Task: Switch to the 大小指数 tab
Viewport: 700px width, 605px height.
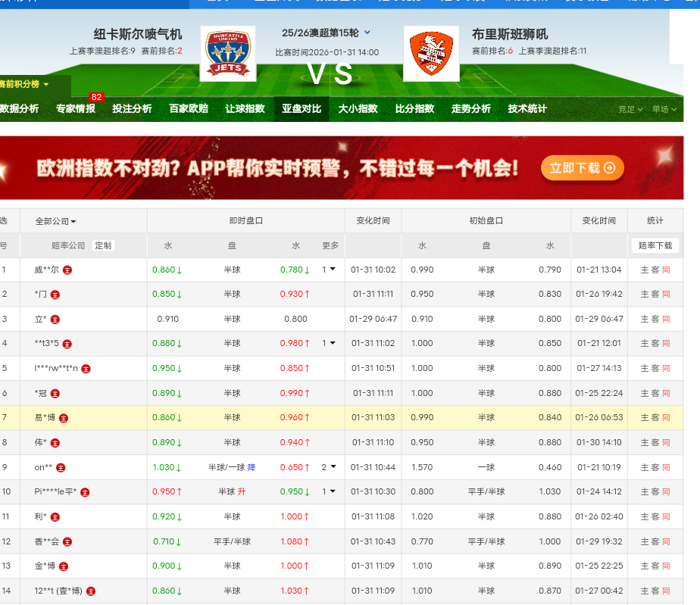Action: [358, 109]
